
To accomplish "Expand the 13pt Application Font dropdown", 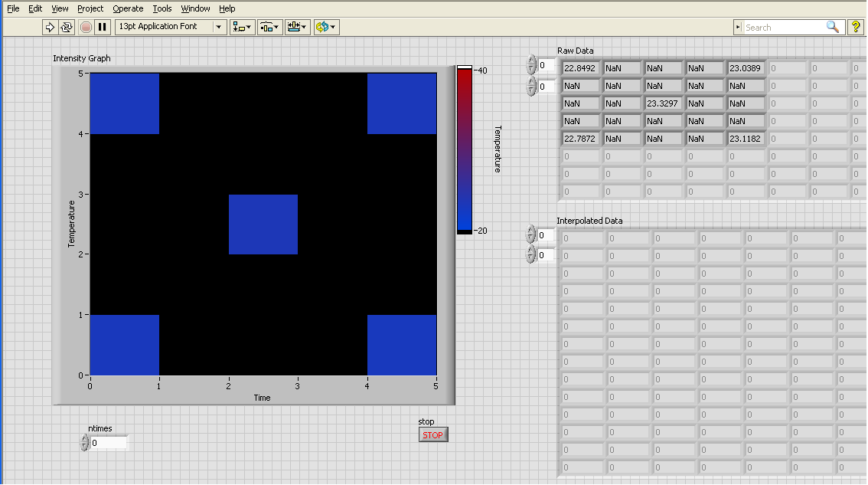I will (219, 27).
